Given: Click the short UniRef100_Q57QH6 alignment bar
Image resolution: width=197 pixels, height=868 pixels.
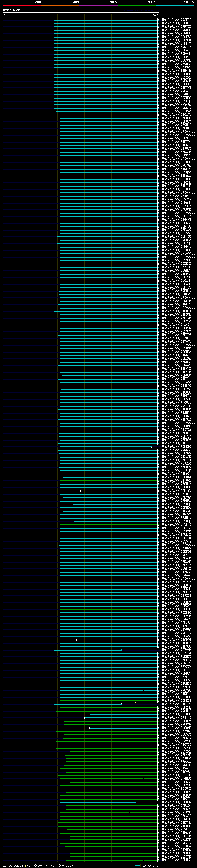Looking at the screenshot, I should [x=88, y=650].
